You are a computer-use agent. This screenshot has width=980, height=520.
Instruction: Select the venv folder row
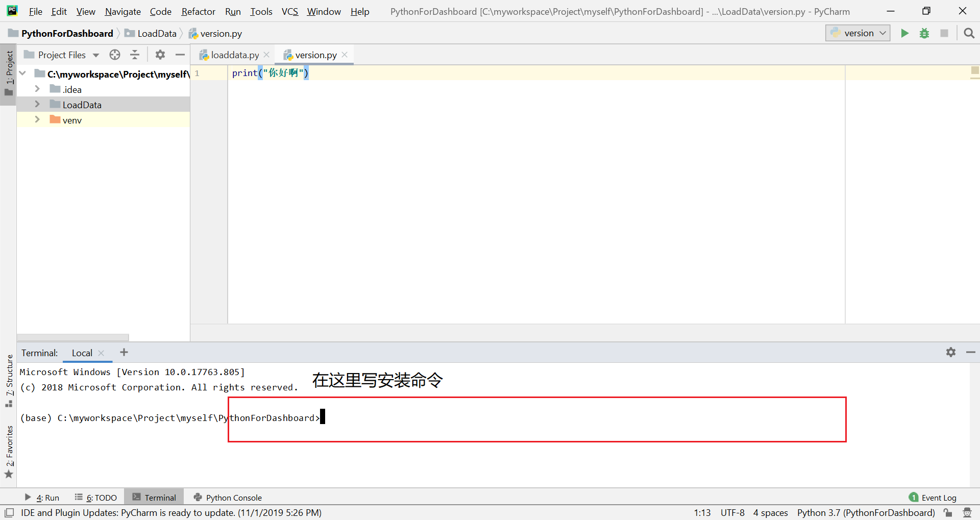[x=103, y=120]
